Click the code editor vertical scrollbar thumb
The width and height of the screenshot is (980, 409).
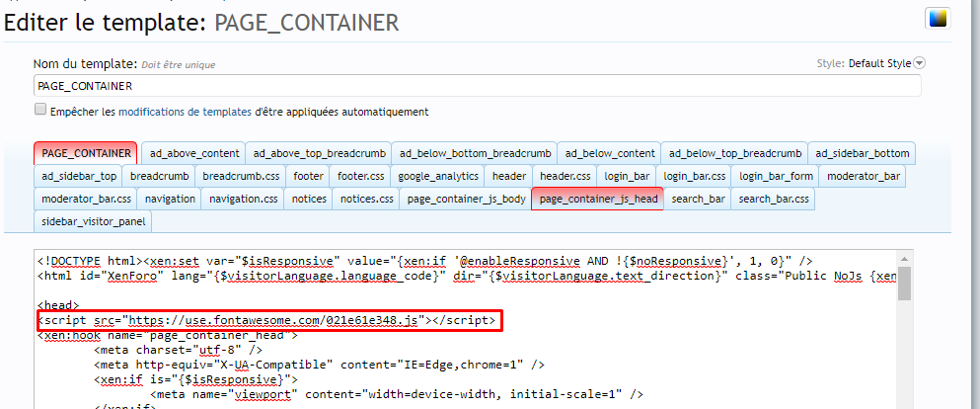pos(904,284)
